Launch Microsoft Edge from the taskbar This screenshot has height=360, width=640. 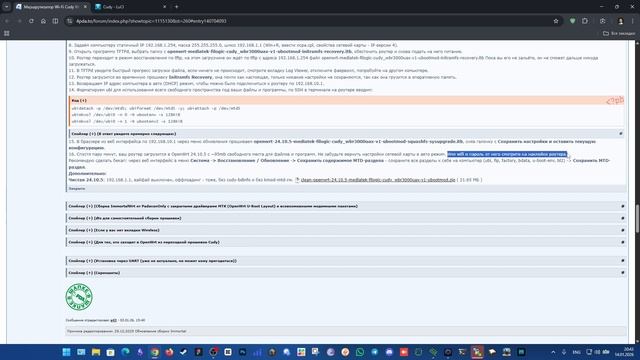pyautogui.click(x=125, y=352)
